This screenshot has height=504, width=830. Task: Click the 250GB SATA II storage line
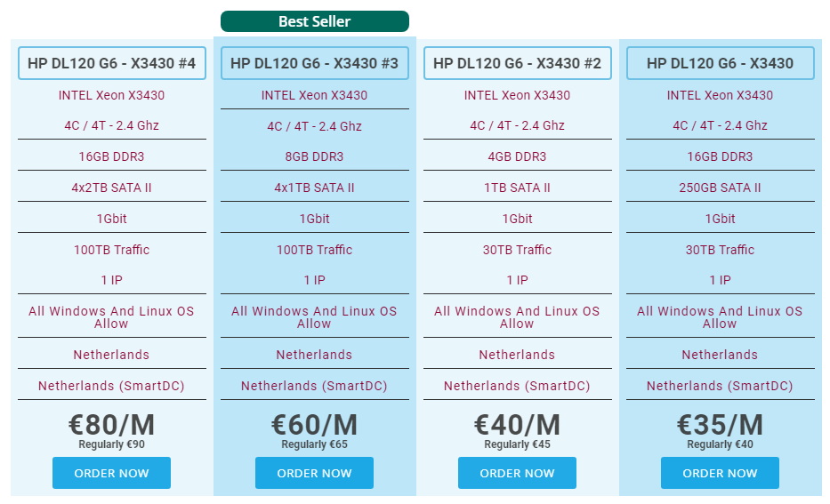720,188
